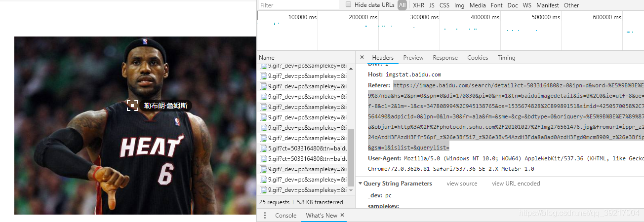Click the request list scroll-down arrow
The image size is (644, 222).
[x=351, y=190]
